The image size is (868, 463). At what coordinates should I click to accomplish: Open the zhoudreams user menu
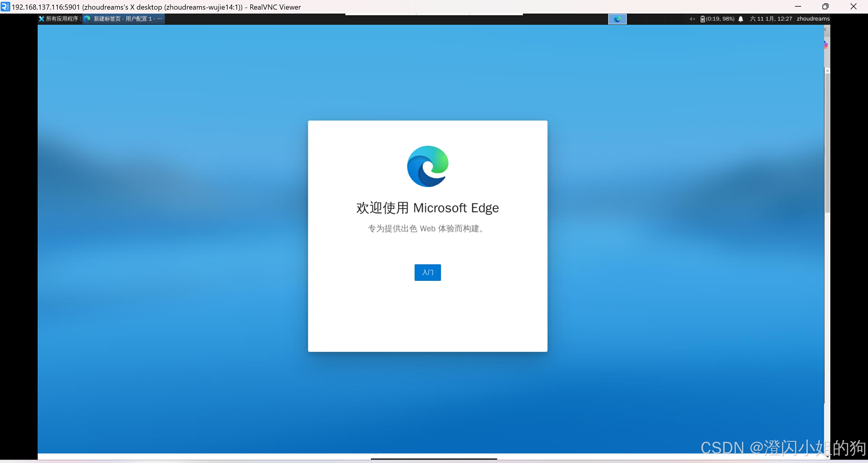pos(813,19)
